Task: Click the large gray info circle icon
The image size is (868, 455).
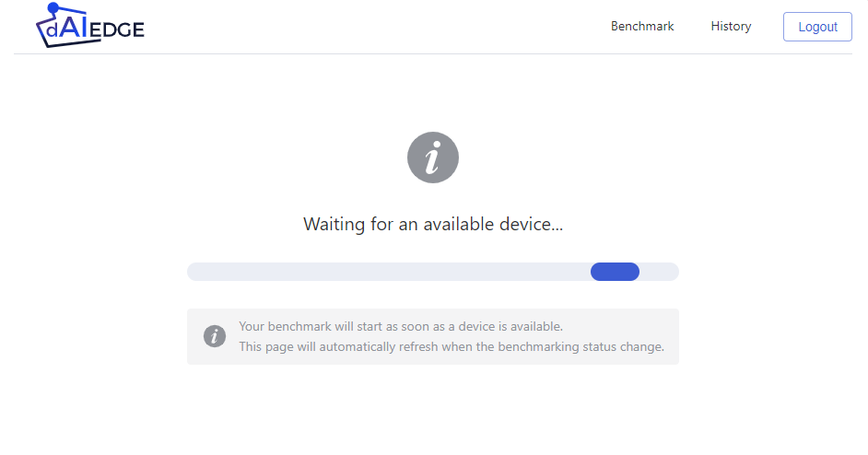Action: click(433, 157)
